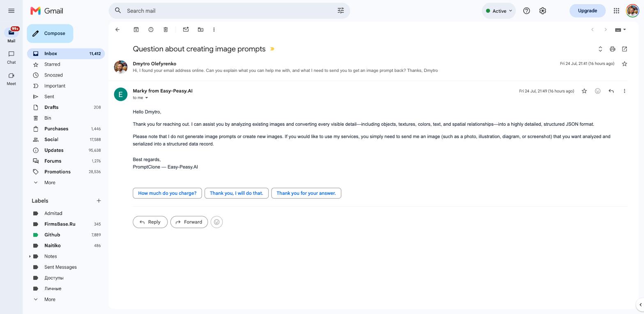
Task: Open Settings gear icon
Action: 543,11
